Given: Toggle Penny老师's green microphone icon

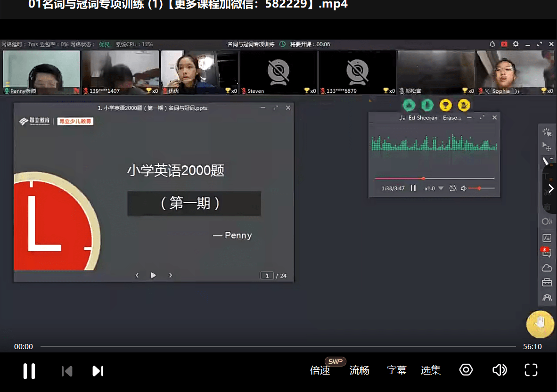Looking at the screenshot, I should point(7,91).
